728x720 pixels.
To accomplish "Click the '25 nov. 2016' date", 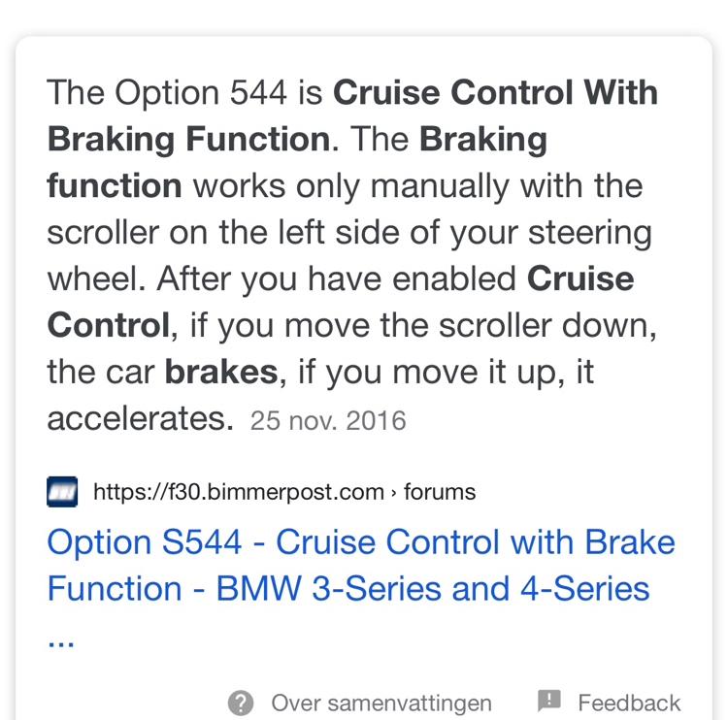I will tap(328, 421).
